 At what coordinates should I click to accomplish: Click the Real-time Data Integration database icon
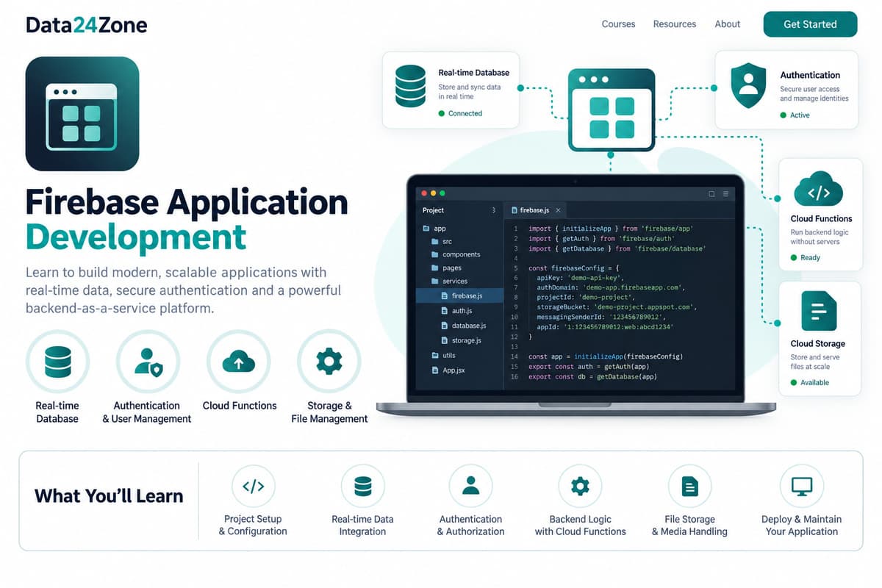click(362, 486)
